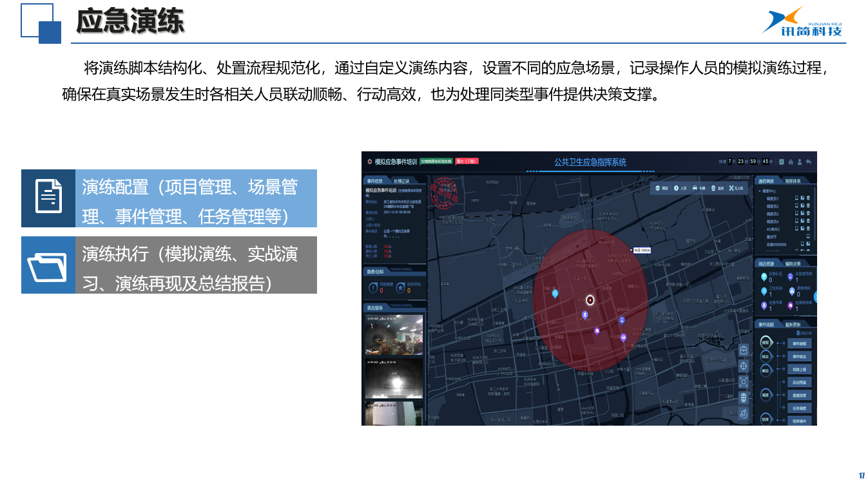The width and height of the screenshot is (868, 492).
Task: Call 4G单兵2 via phone icon
Action: click(796, 229)
